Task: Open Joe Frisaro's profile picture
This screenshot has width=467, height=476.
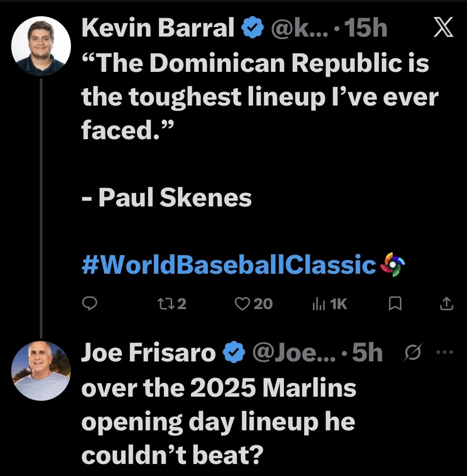Action: click(x=41, y=371)
